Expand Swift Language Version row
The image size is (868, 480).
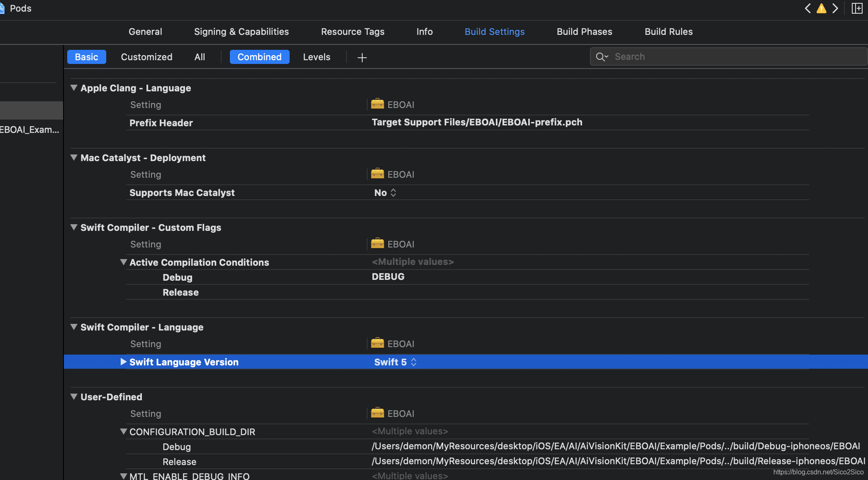click(123, 362)
